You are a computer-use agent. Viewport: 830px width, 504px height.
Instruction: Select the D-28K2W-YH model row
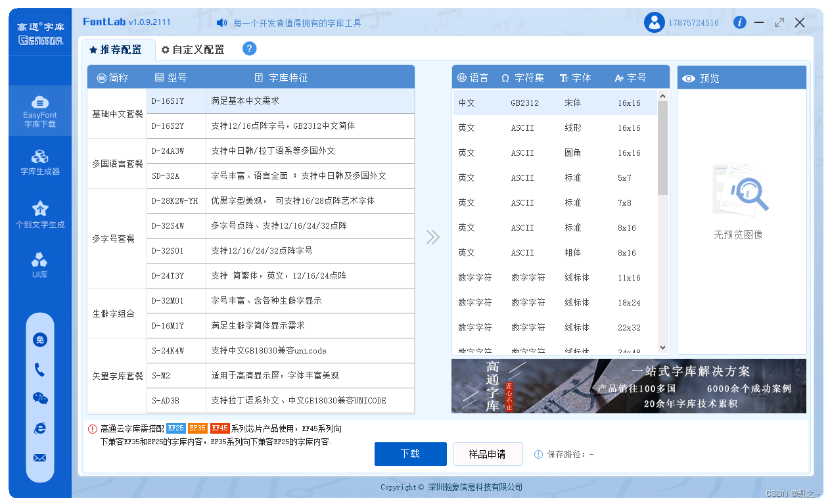click(x=281, y=201)
